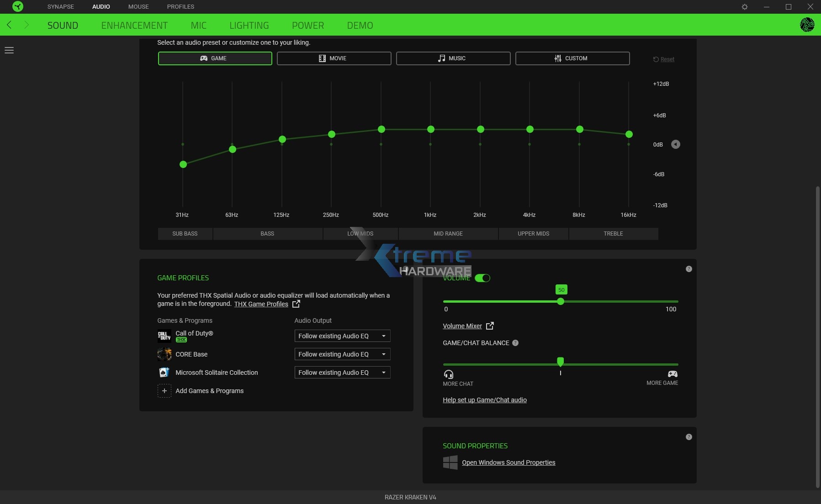The image size is (821, 504).
Task: Open Windows Sound Properties link
Action: 508,462
